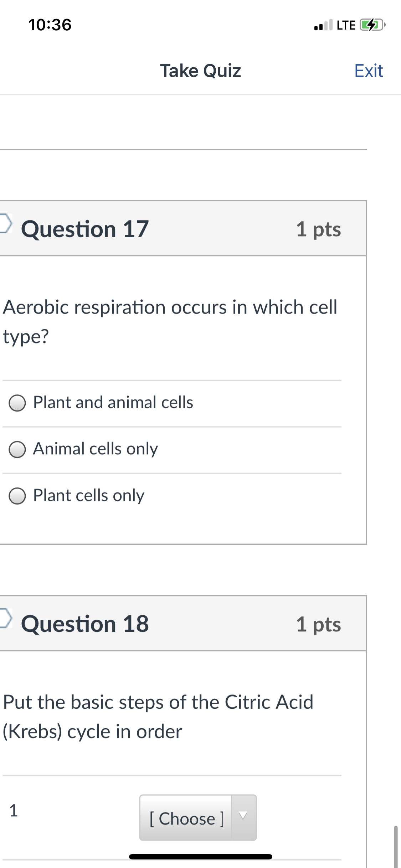401x868 pixels.
Task: Tap the 10:36 clock in status bar
Action: point(50,25)
